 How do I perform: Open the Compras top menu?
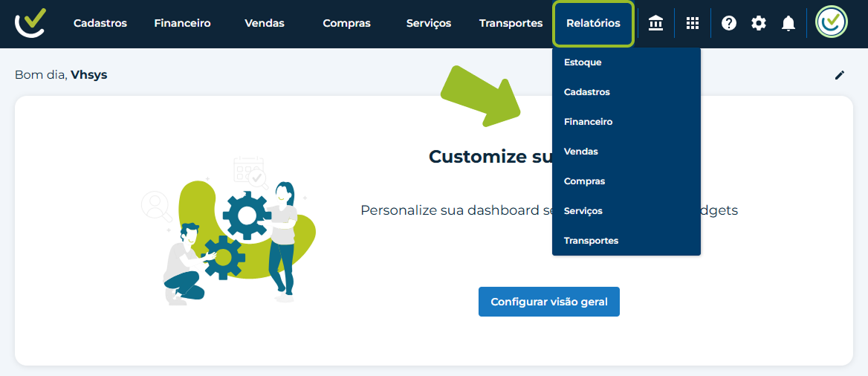pyautogui.click(x=346, y=23)
